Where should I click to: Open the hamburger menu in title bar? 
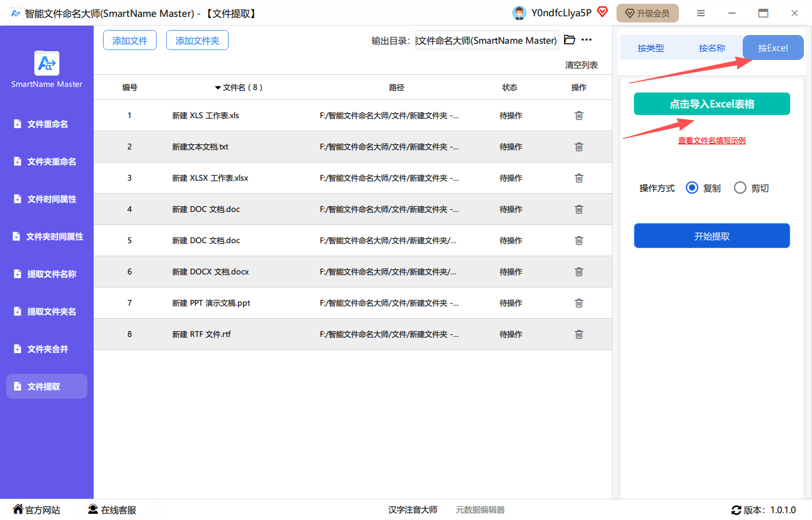(x=701, y=13)
